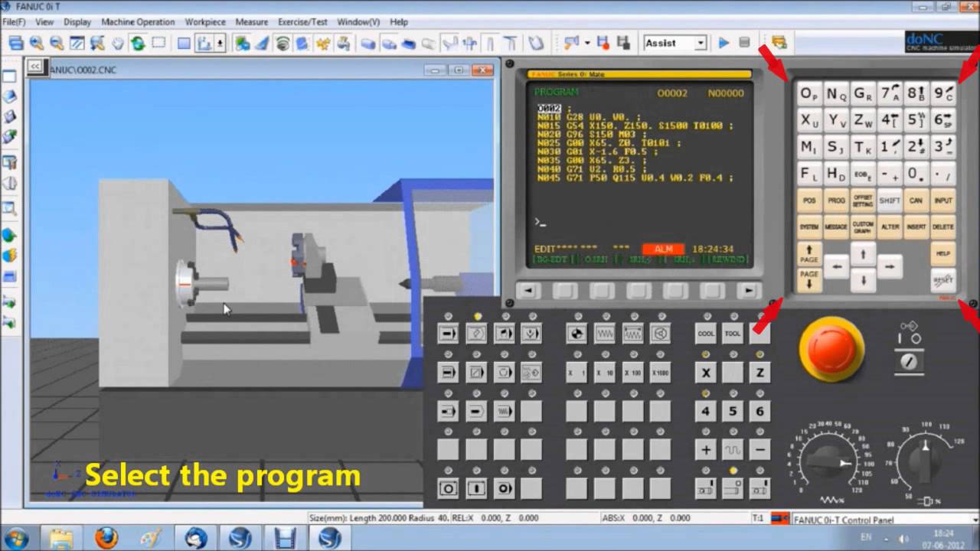Hit the OFFSET SETTING key
This screenshot has width=980, height=551.
point(863,201)
